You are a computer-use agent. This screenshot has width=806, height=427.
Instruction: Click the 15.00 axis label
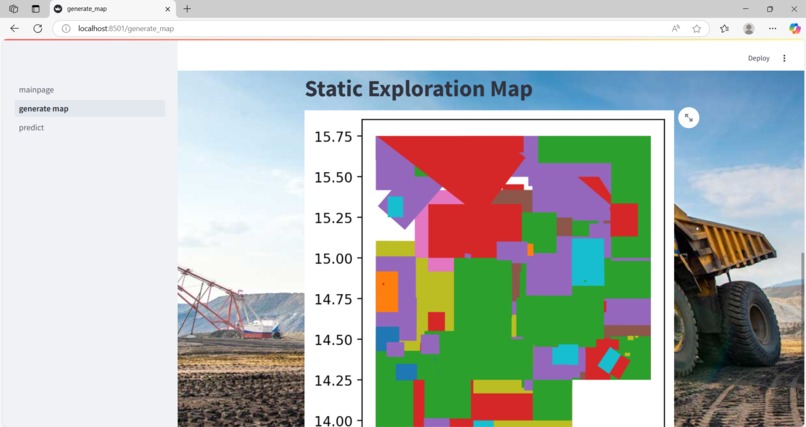click(x=334, y=258)
